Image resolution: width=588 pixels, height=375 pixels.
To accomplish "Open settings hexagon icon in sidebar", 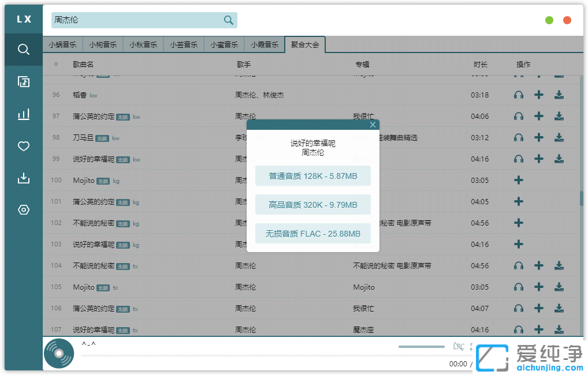I will [24, 210].
